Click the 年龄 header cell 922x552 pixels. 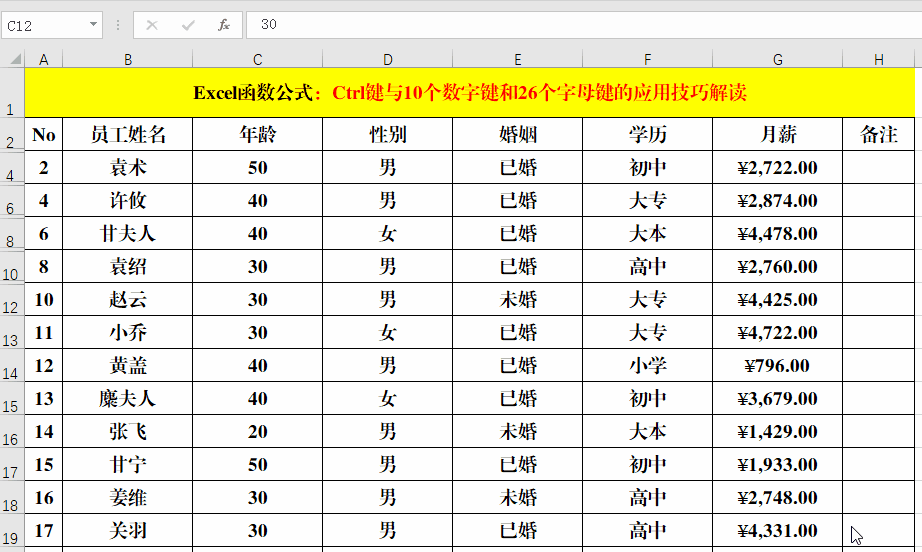tap(258, 134)
